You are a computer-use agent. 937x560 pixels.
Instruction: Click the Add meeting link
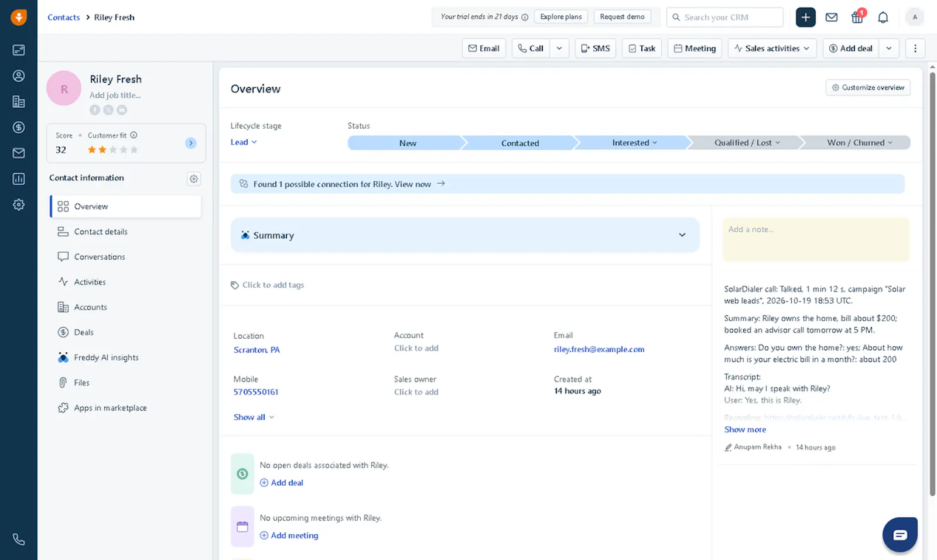pyautogui.click(x=289, y=535)
